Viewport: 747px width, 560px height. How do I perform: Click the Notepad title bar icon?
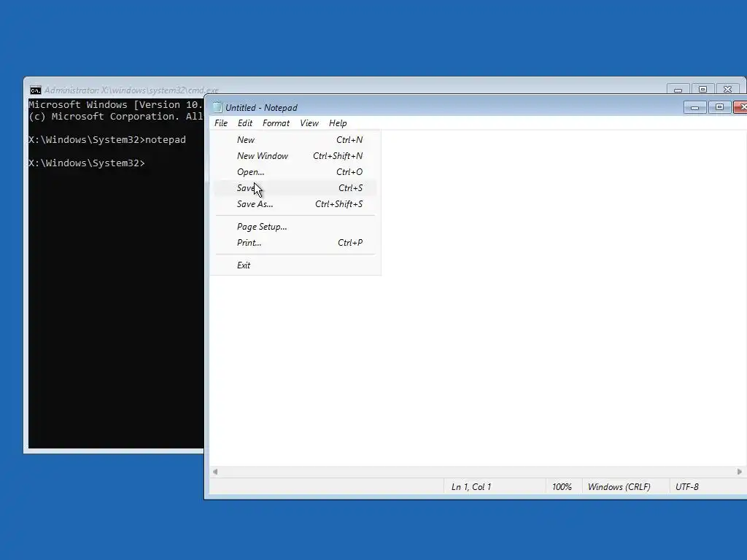pyautogui.click(x=217, y=107)
